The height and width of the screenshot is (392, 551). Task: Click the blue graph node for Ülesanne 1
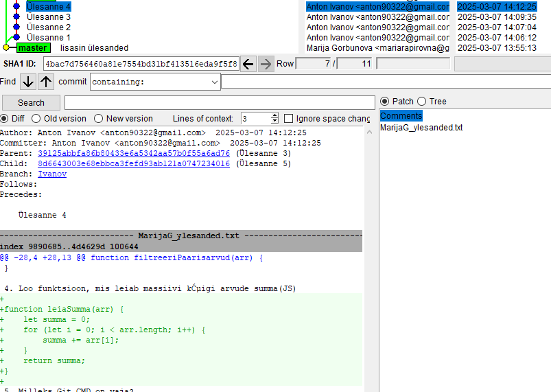16,37
